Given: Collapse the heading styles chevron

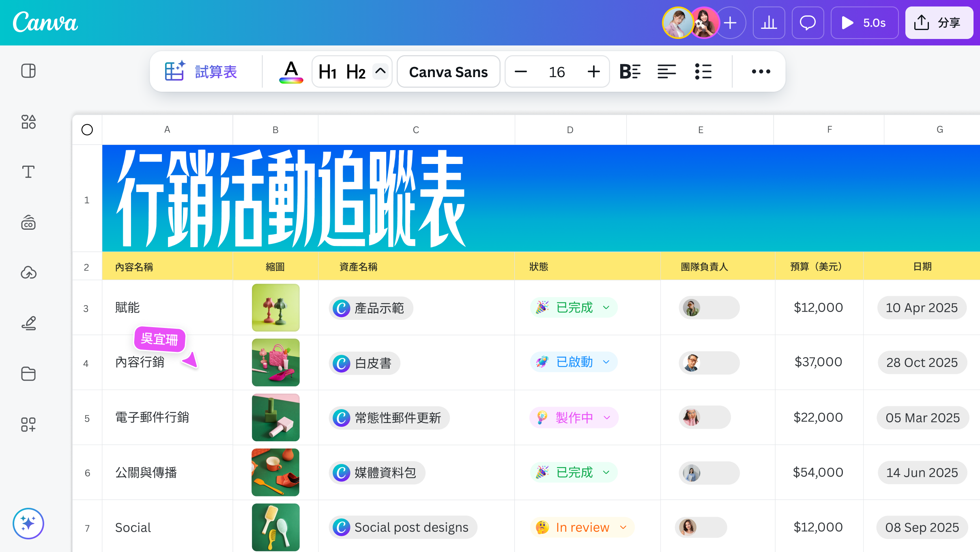Looking at the screenshot, I should 380,71.
